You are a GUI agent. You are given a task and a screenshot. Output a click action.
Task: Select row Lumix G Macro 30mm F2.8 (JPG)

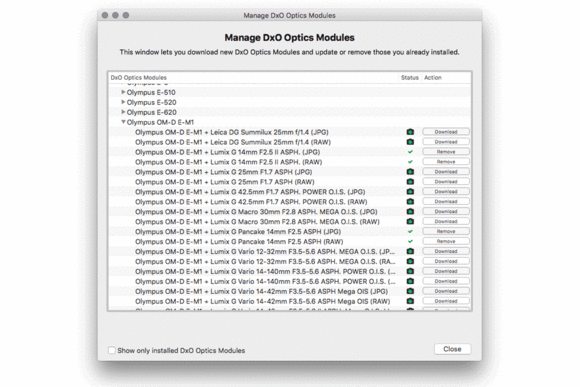pos(290,212)
